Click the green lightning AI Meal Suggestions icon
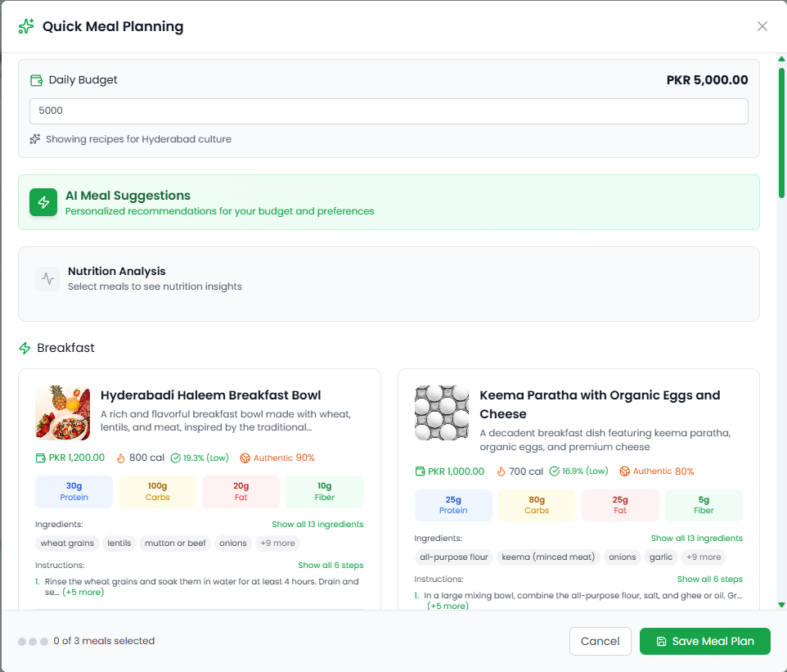Image resolution: width=787 pixels, height=672 pixels. click(x=43, y=202)
